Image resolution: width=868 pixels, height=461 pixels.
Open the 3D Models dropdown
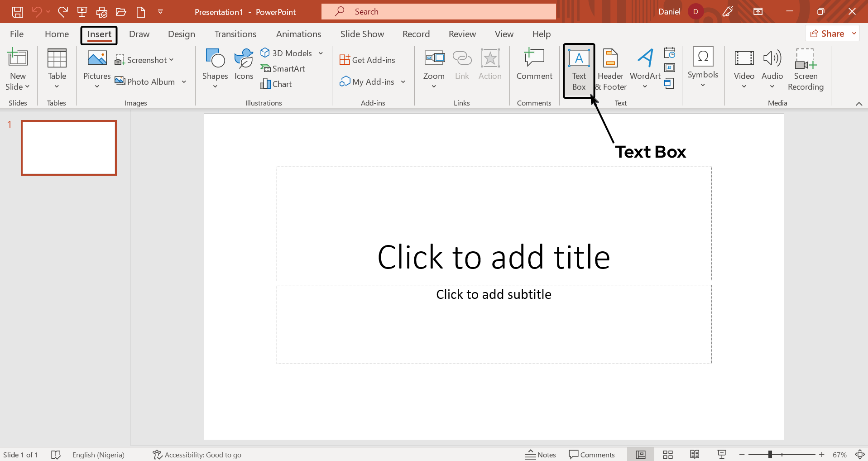coord(320,53)
